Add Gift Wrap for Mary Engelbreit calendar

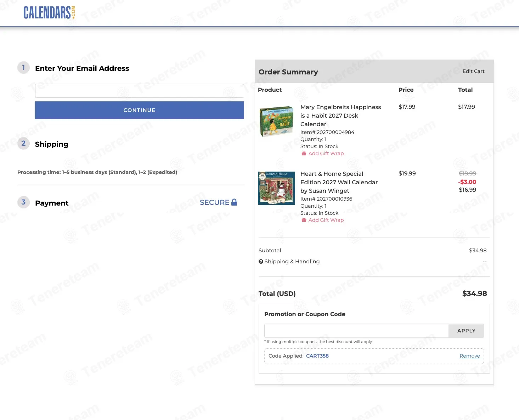[x=323, y=153]
